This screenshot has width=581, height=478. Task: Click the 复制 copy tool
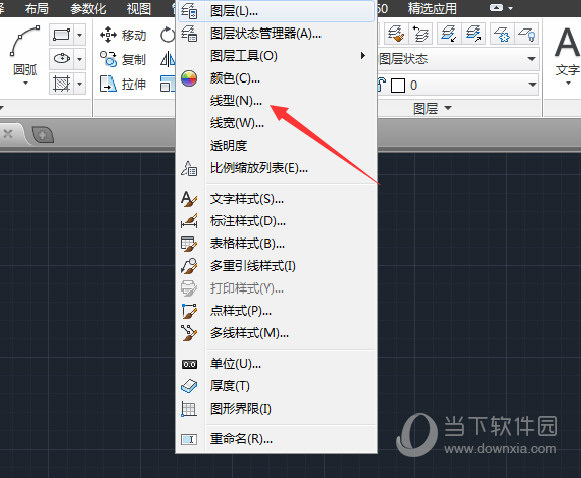click(x=123, y=59)
